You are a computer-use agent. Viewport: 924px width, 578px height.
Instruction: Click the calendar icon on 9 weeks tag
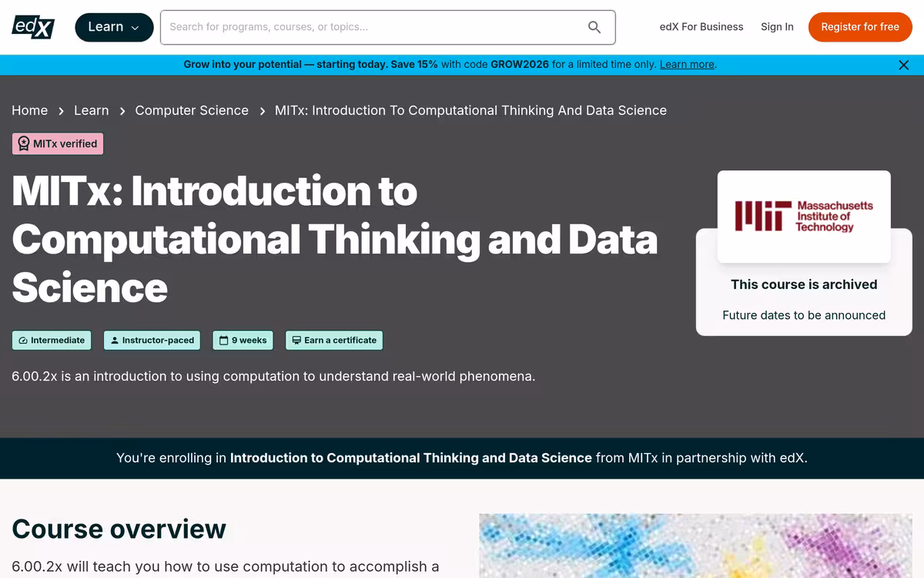(x=223, y=341)
